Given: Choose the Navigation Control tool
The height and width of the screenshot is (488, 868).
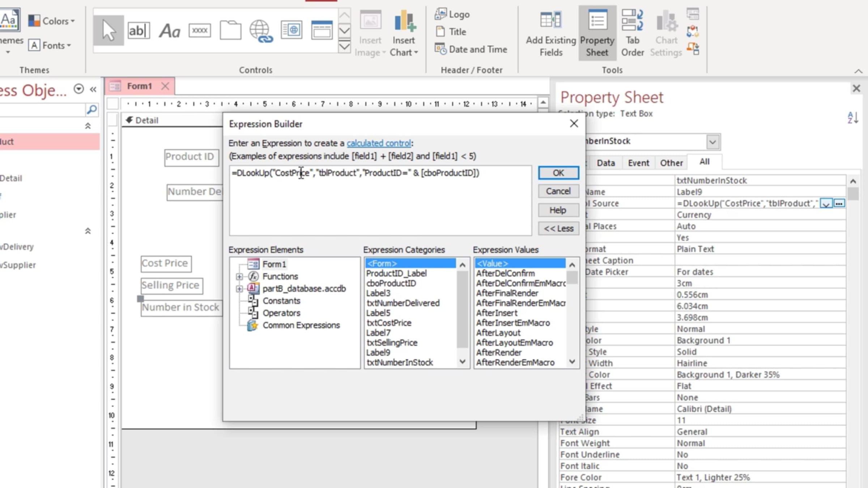Looking at the screenshot, I should pyautogui.click(x=322, y=30).
